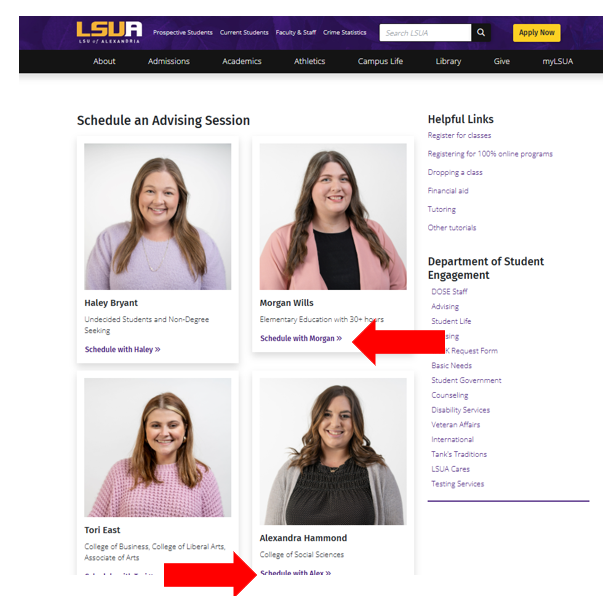
Task: Open the Financial aid link
Action: point(448,191)
